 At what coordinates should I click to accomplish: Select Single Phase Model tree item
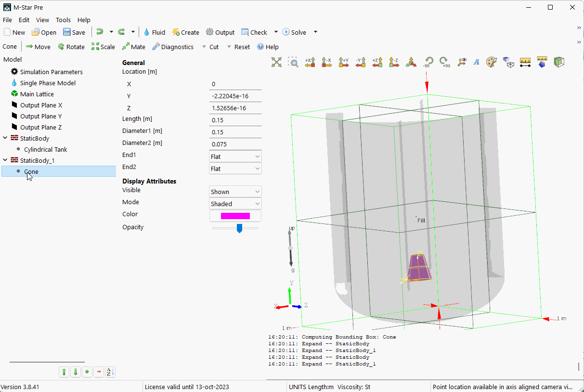click(48, 83)
